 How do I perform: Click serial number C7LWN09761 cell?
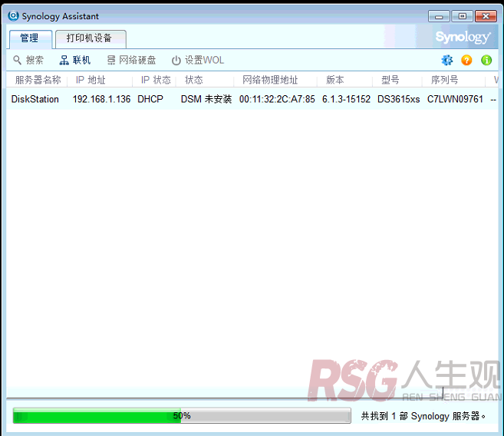pos(455,99)
